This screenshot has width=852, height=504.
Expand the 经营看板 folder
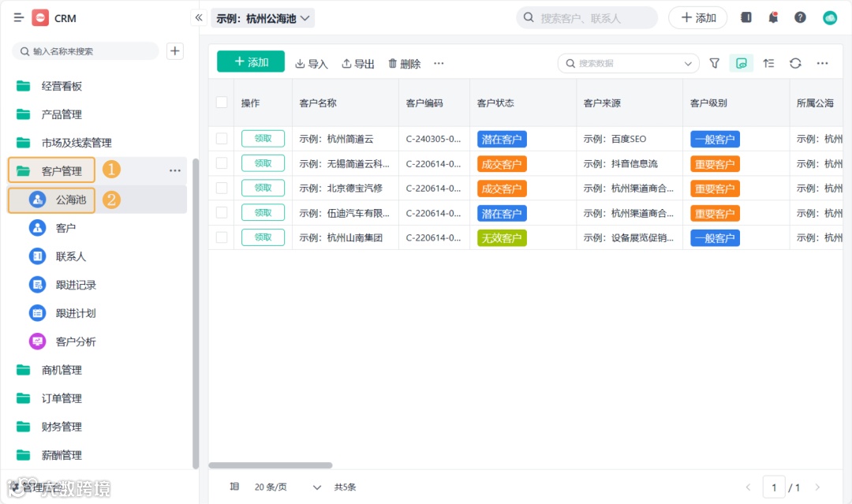point(97,86)
